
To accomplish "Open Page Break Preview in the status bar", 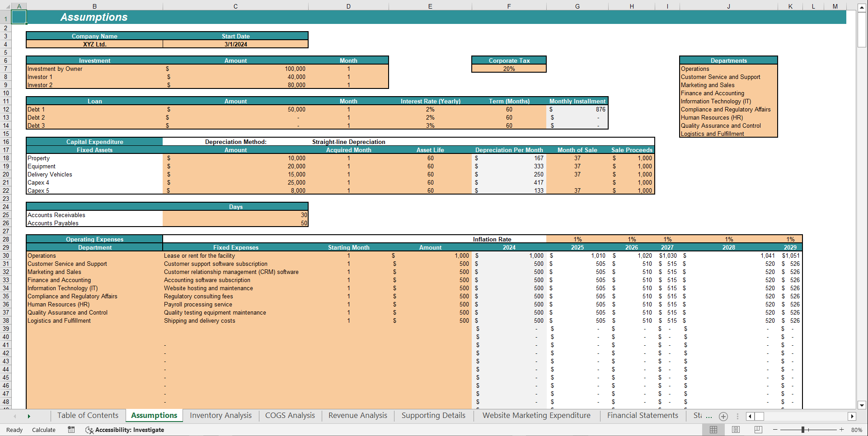I will click(x=758, y=430).
